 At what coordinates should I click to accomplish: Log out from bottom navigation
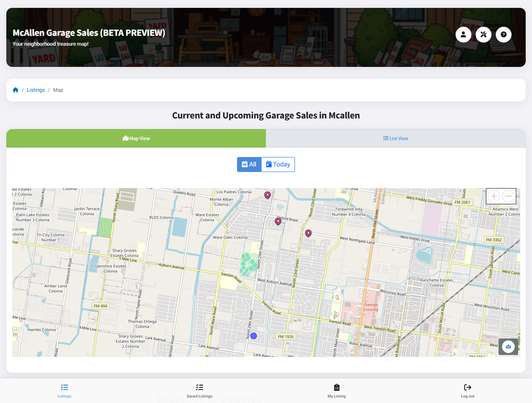[x=468, y=391]
